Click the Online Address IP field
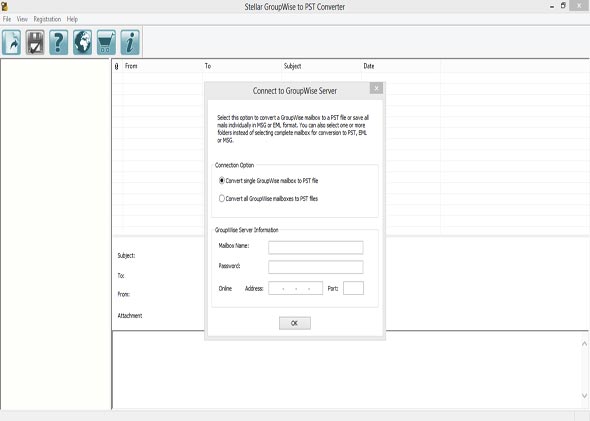The width and height of the screenshot is (590, 421). [x=295, y=288]
